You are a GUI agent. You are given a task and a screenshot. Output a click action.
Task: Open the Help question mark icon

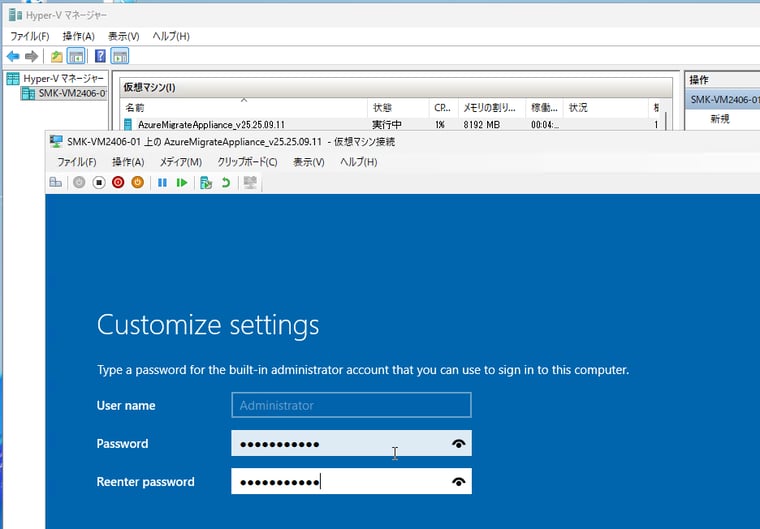click(100, 56)
